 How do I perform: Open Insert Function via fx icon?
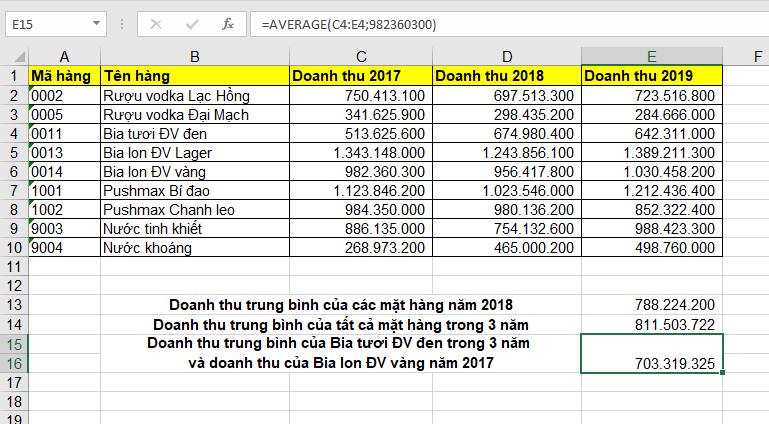point(227,23)
